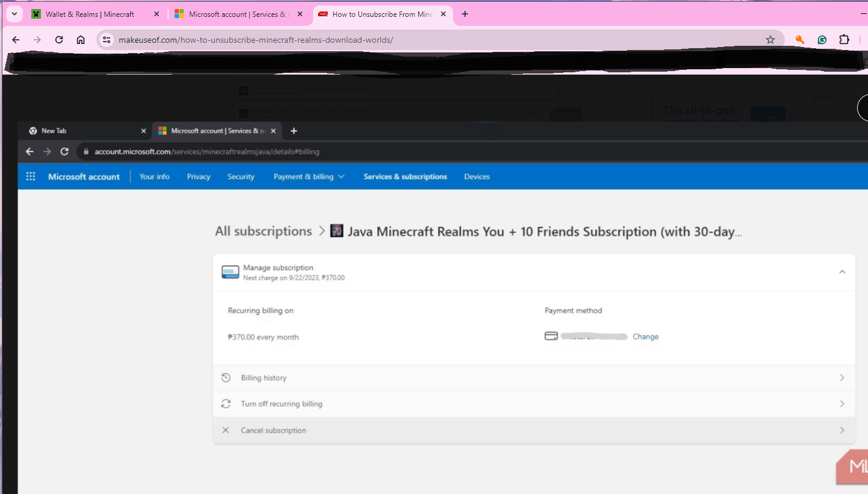View site information for makeuseof.com
The height and width of the screenshot is (494, 868).
point(107,40)
